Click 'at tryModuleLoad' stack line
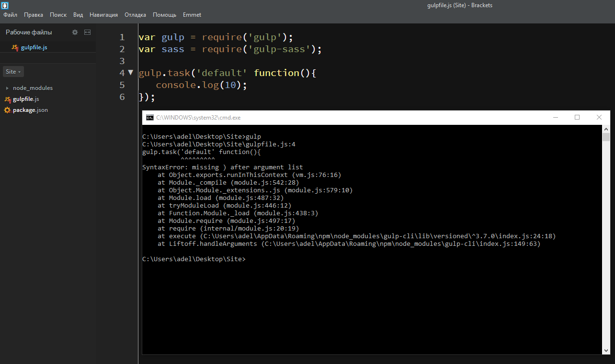The width and height of the screenshot is (615, 364). coord(225,206)
